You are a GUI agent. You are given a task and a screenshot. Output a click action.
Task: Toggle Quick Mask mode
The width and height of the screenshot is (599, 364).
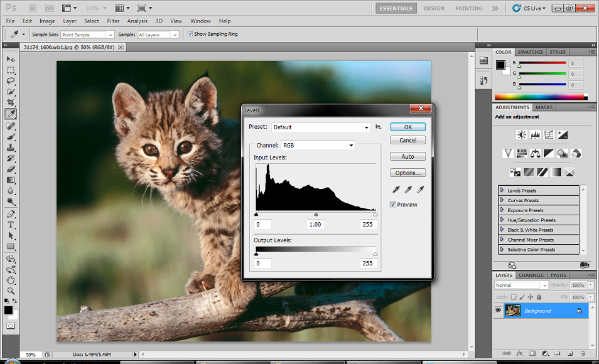pyautogui.click(x=11, y=326)
